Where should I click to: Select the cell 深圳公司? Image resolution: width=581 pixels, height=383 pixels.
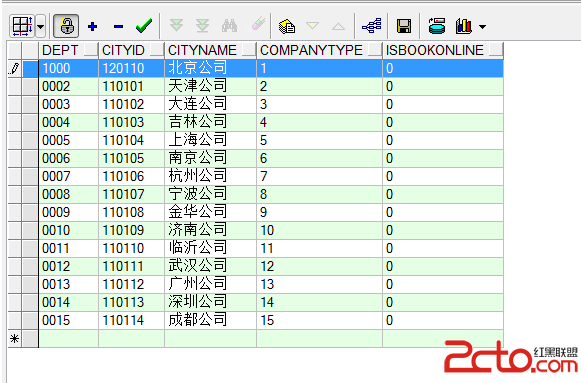click(x=210, y=302)
